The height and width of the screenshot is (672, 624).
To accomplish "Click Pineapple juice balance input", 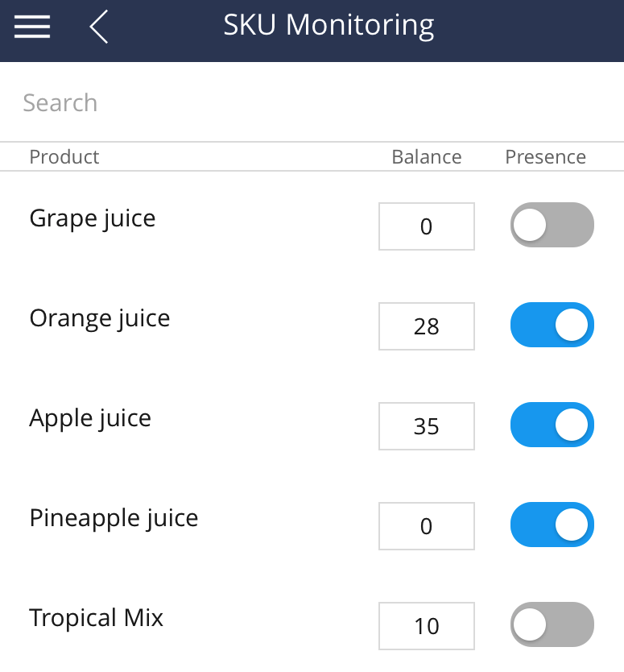I will (427, 526).
